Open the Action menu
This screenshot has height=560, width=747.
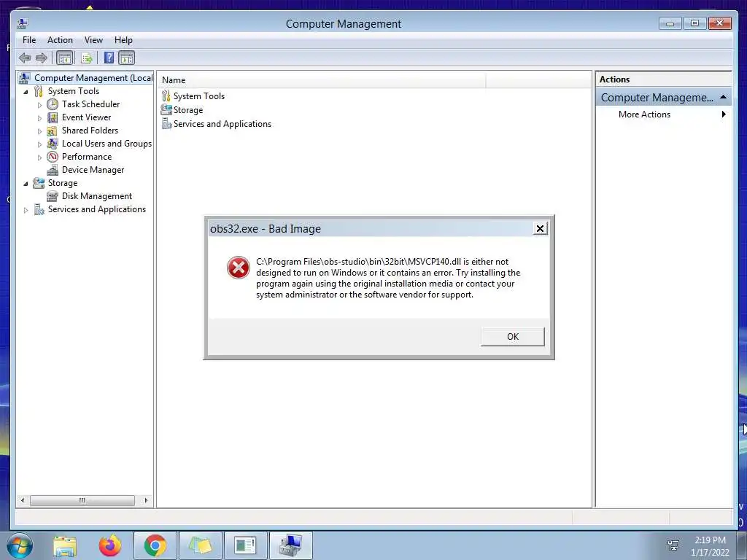point(60,40)
